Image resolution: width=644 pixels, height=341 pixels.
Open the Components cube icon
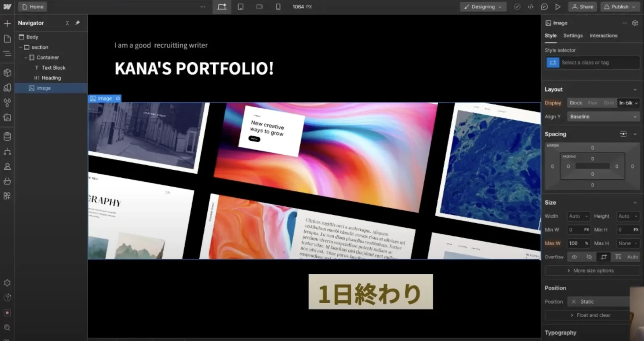click(x=7, y=73)
